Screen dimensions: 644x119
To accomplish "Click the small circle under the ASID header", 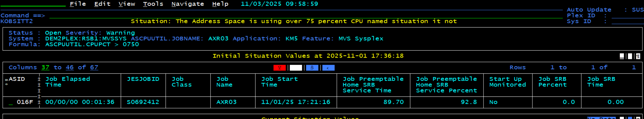I will coord(6,84).
